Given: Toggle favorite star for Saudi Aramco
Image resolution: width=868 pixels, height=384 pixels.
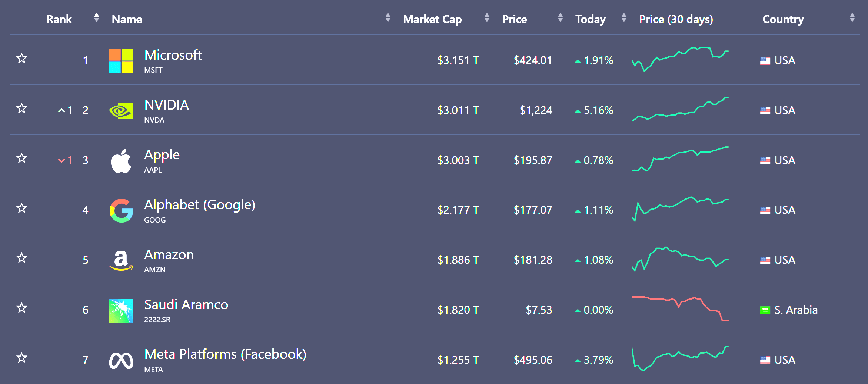Looking at the screenshot, I should coord(22,308).
